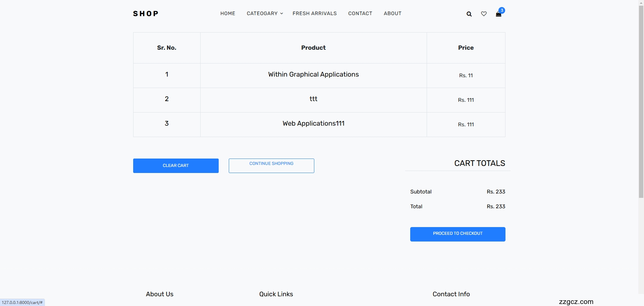Open the ABOUT page
Screen dimensions: 644x306
393,13
